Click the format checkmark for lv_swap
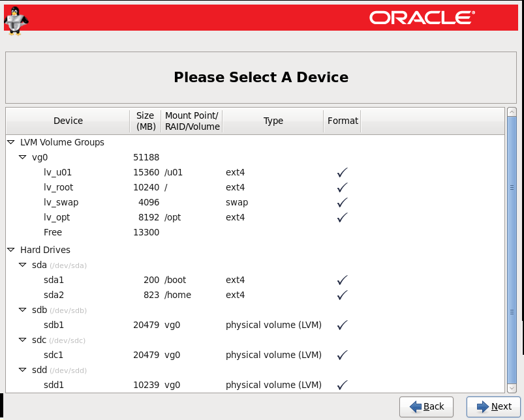524x420 pixels. point(342,202)
